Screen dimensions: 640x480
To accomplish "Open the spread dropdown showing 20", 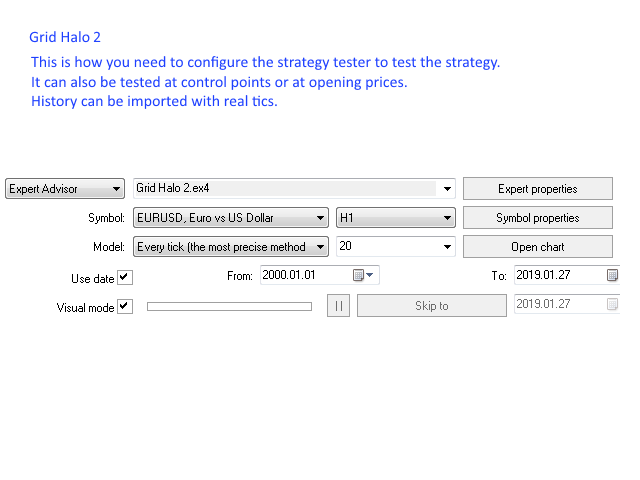I will pos(396,247).
